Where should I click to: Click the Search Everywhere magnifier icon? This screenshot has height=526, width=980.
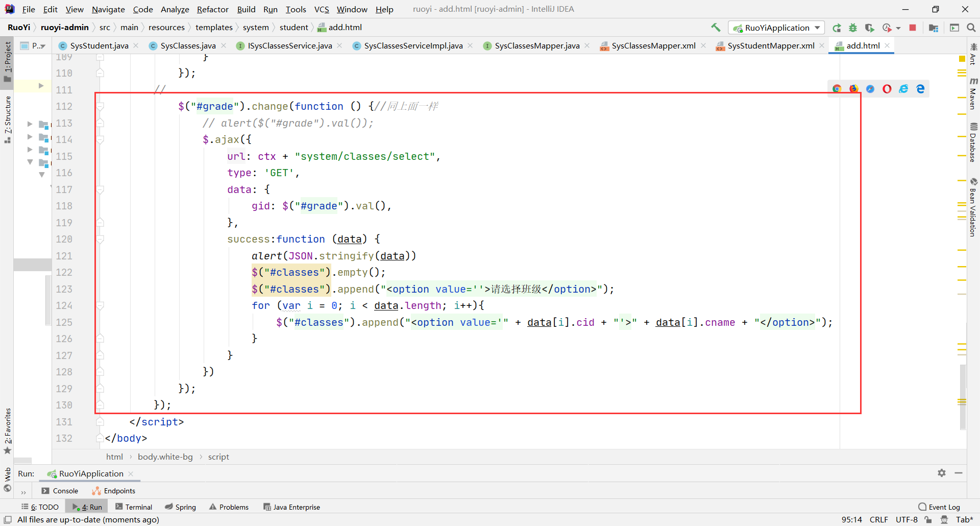tap(971, 28)
